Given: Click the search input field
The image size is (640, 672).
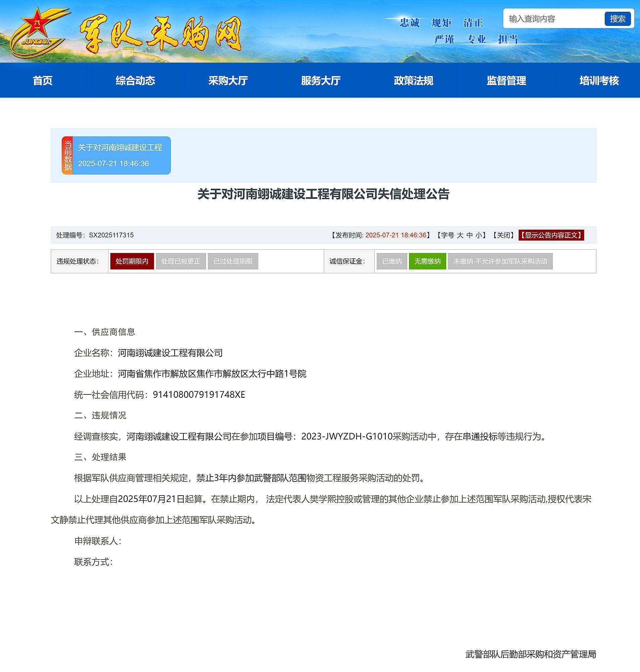Looking at the screenshot, I should (553, 19).
